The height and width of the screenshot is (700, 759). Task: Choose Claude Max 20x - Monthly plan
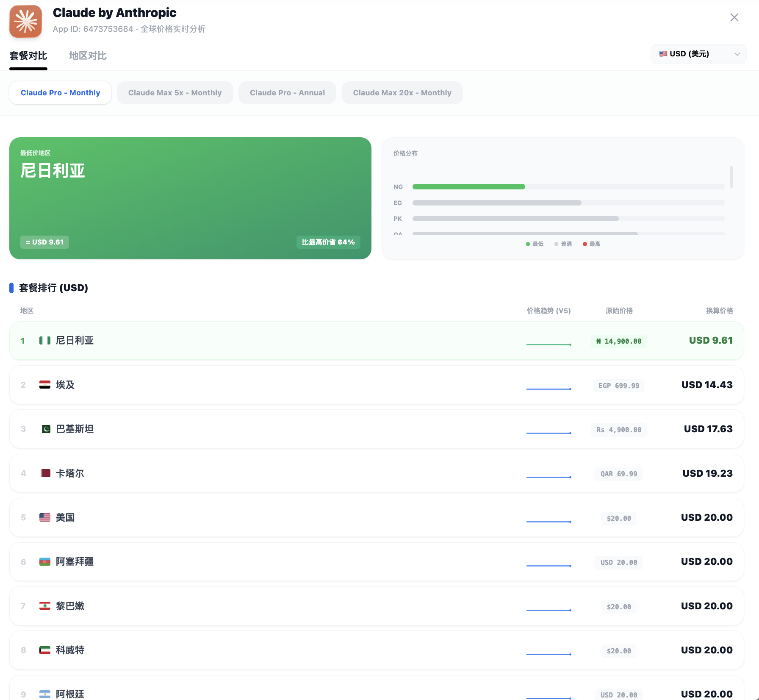click(x=402, y=93)
